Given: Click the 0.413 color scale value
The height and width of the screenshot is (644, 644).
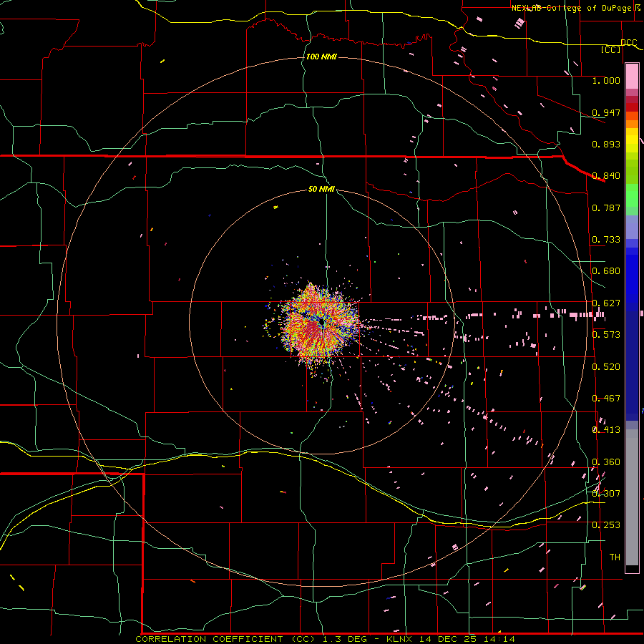Looking at the screenshot, I should [606, 430].
